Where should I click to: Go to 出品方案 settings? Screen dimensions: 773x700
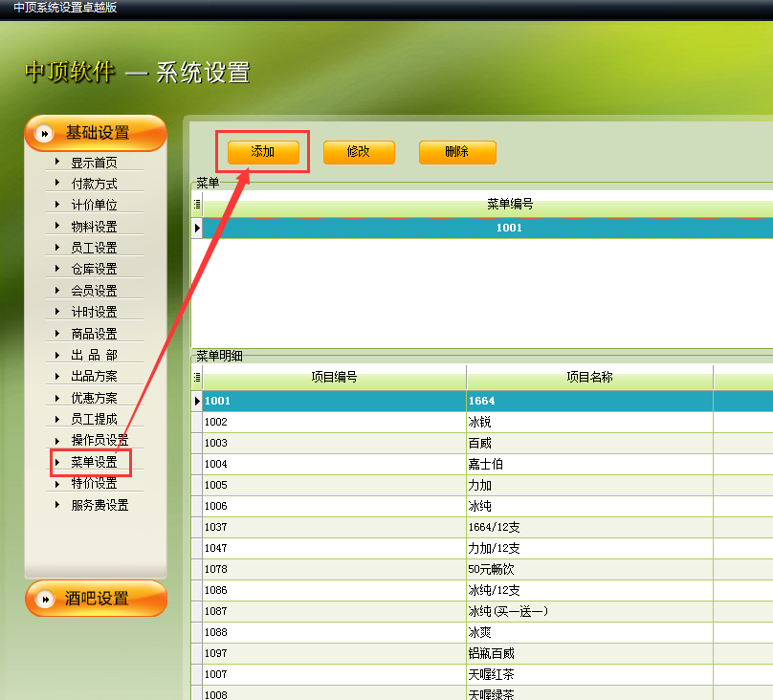pyautogui.click(x=94, y=377)
